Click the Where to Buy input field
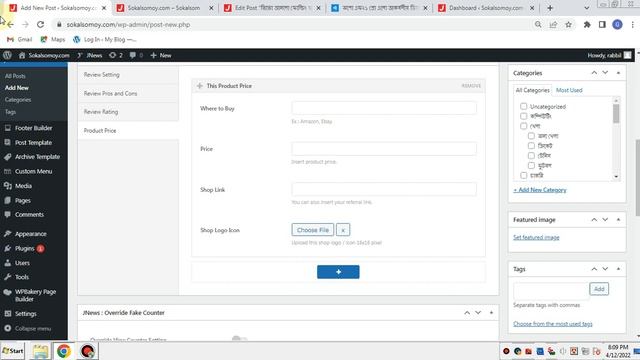 384,108
